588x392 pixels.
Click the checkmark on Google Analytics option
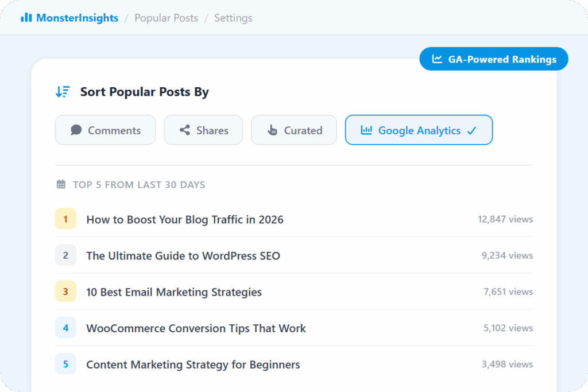coord(471,131)
